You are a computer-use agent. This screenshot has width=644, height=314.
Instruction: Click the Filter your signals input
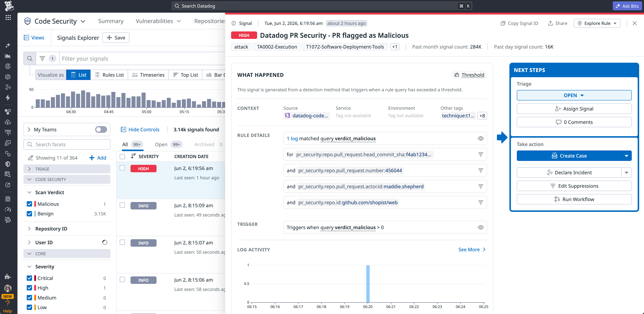click(142, 59)
